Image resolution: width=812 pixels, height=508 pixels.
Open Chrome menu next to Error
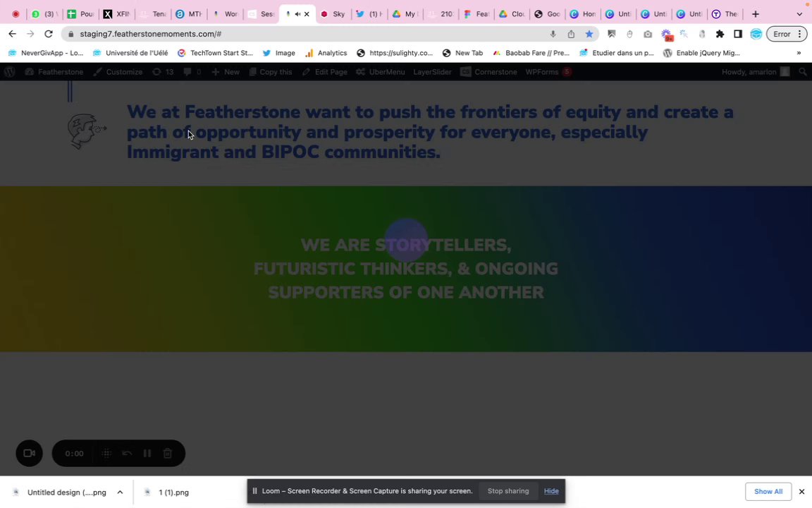799,34
